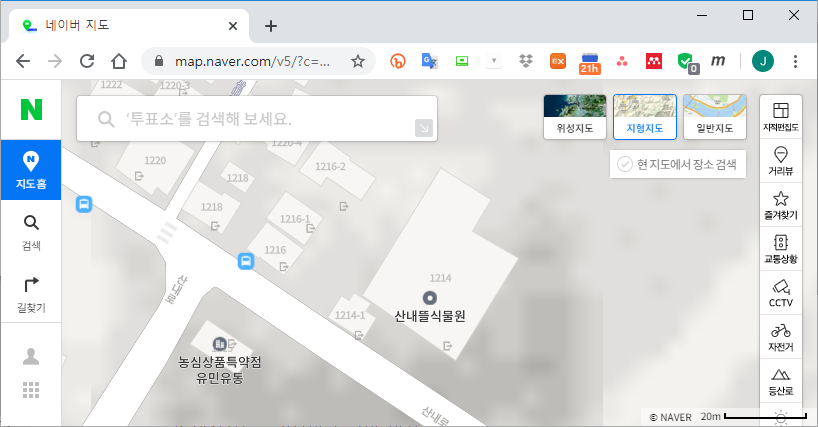Image resolution: width=818 pixels, height=427 pixels.
Task: Select 농심상품특약점 유민유통 place marker
Action: (220, 344)
